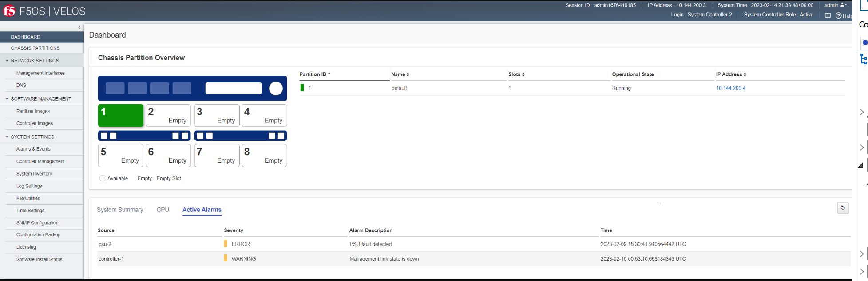Collapse the System Settings section
Screen dimensions: 868x281
pyautogui.click(x=7, y=137)
